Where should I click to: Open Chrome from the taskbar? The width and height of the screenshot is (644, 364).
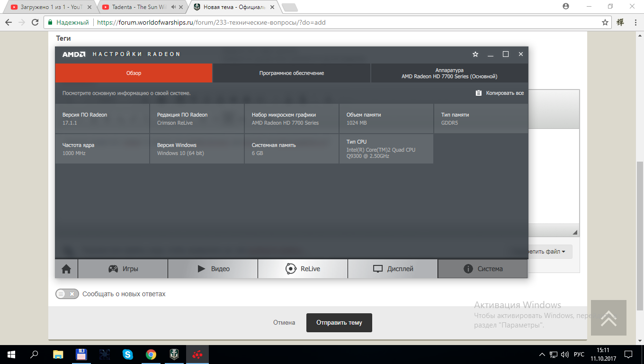tap(151, 354)
